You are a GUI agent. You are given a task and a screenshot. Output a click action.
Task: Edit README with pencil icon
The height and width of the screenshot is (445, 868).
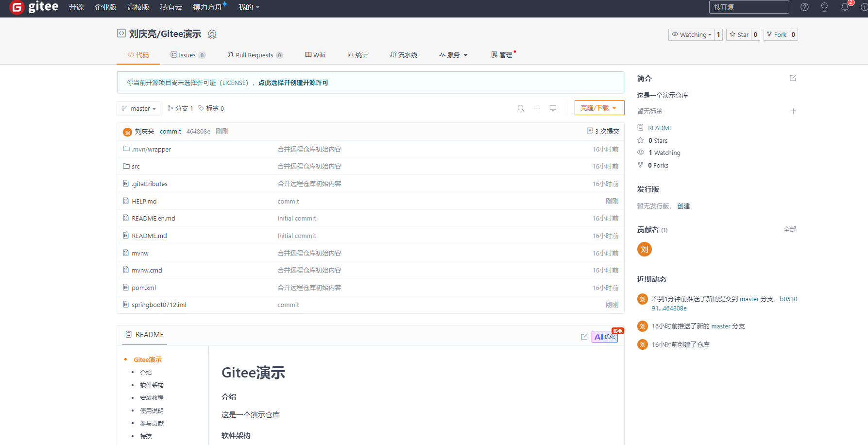[584, 337]
